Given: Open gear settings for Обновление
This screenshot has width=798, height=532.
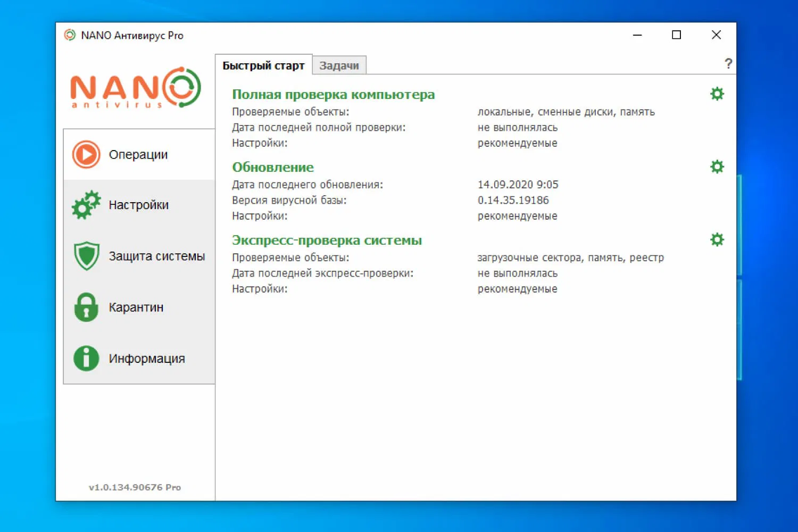Looking at the screenshot, I should 717,167.
